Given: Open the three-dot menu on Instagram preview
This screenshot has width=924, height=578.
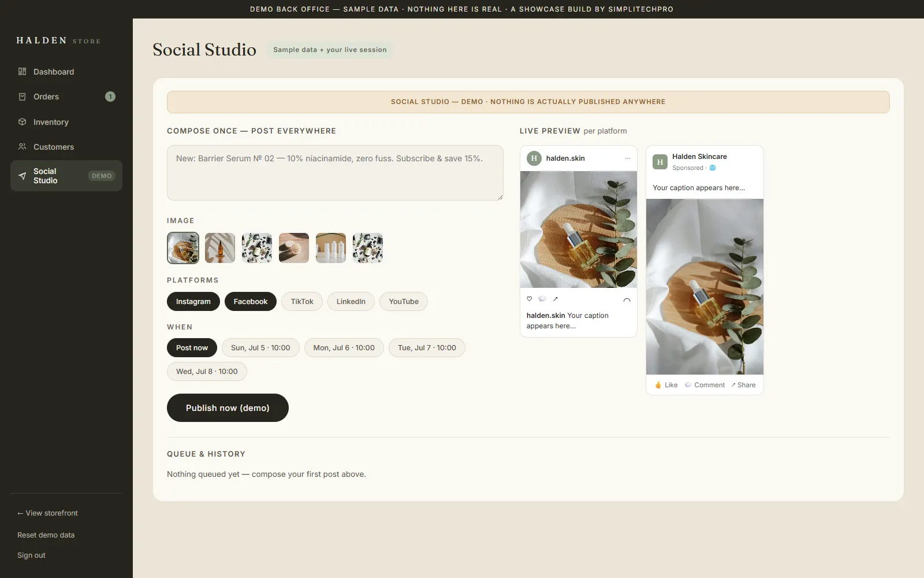Looking at the screenshot, I should pyautogui.click(x=627, y=158).
